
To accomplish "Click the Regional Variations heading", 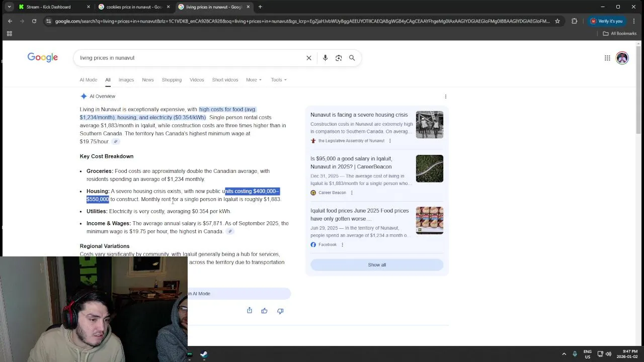I will (x=105, y=246).
